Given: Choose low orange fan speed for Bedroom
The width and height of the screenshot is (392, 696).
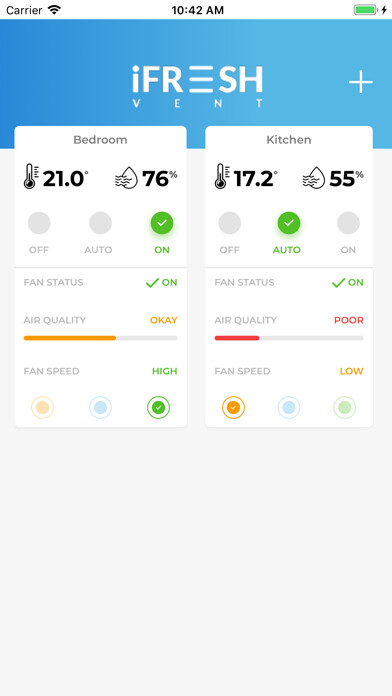Looking at the screenshot, I should 43,407.
